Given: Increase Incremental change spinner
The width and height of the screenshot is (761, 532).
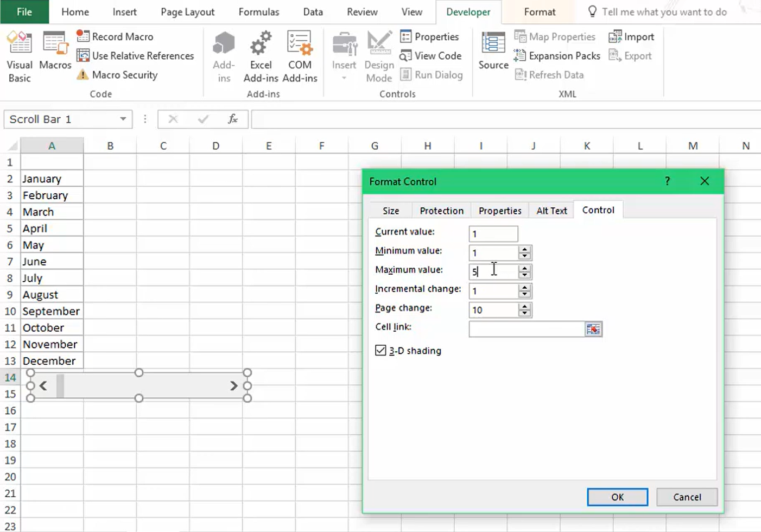Looking at the screenshot, I should pyautogui.click(x=524, y=287).
